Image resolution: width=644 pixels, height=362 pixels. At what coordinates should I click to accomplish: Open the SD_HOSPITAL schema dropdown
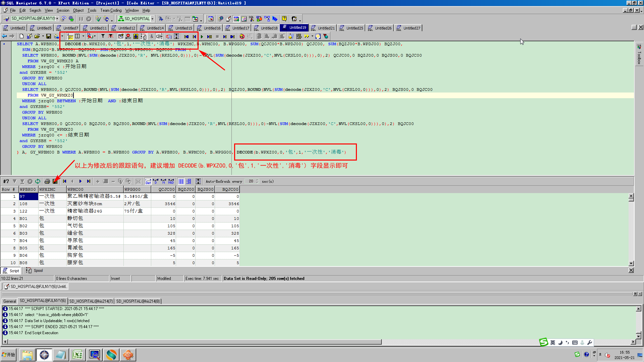click(152, 19)
